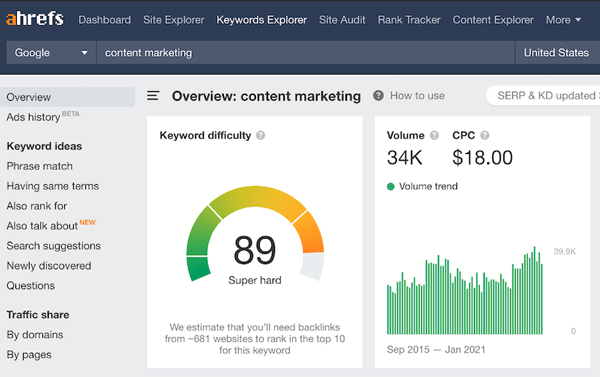Go to Rank Tracker
The image size is (600, 377).
pyautogui.click(x=409, y=20)
